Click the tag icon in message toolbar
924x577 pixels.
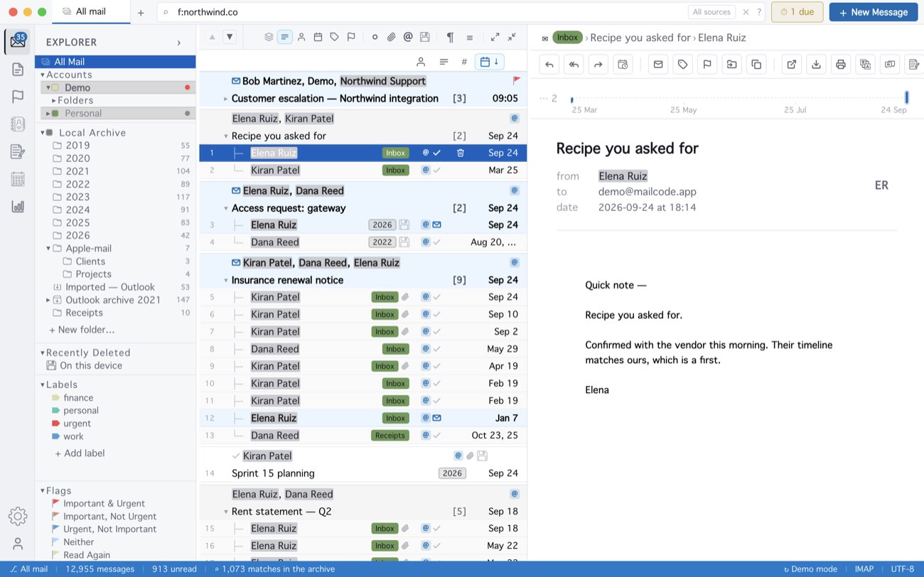[x=683, y=65]
